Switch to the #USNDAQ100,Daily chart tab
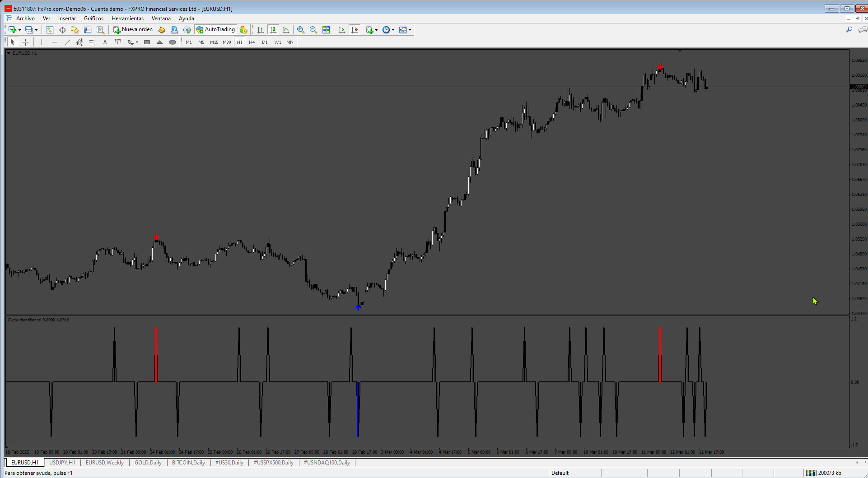868x478 pixels. click(x=327, y=463)
